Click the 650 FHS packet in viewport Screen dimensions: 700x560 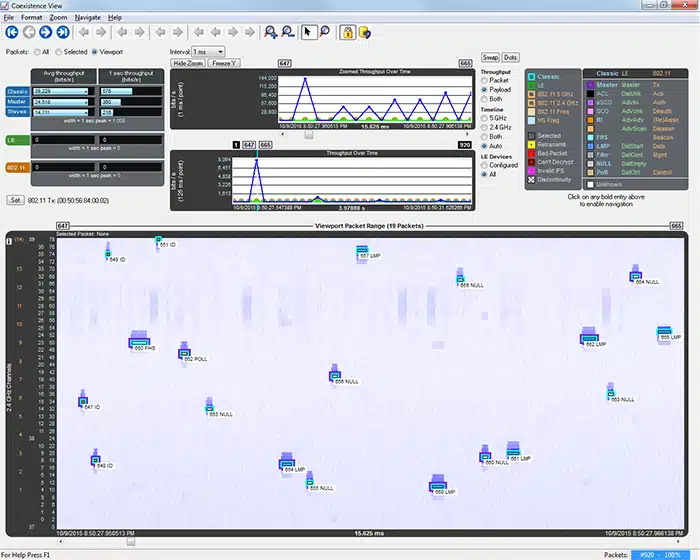click(140, 342)
